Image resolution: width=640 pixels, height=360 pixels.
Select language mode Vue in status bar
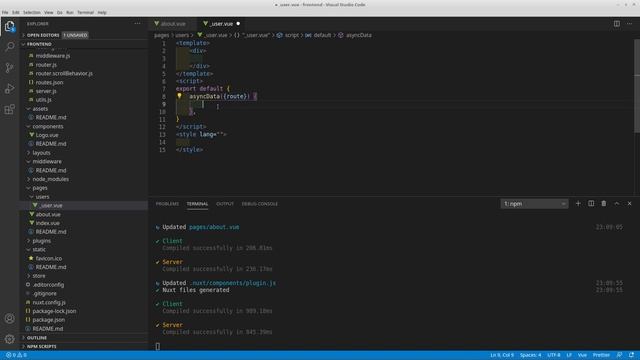click(x=582, y=355)
